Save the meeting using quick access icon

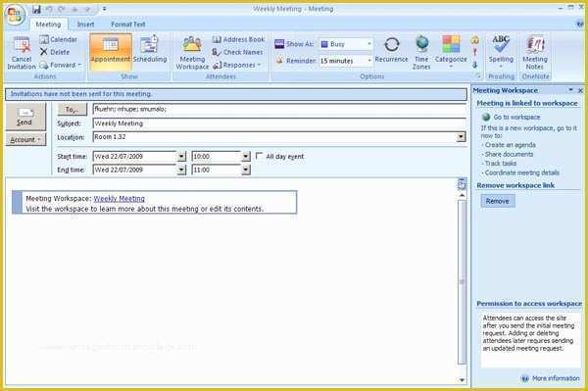point(36,9)
